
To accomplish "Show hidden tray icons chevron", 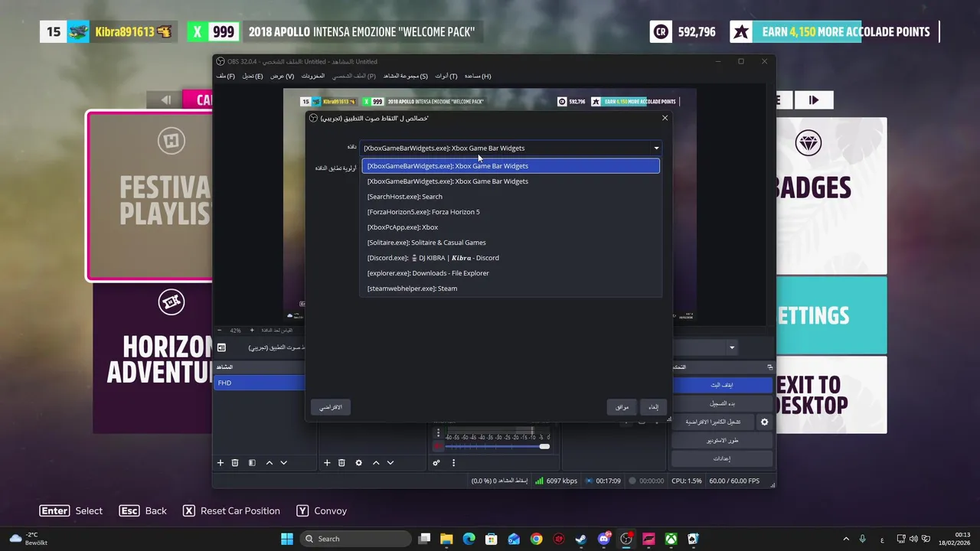I will 846,539.
